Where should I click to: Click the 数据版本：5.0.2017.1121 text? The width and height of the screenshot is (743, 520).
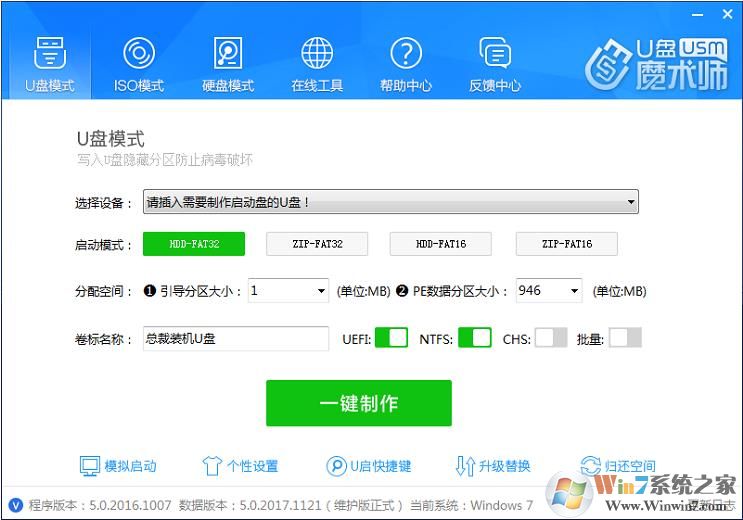[250, 505]
